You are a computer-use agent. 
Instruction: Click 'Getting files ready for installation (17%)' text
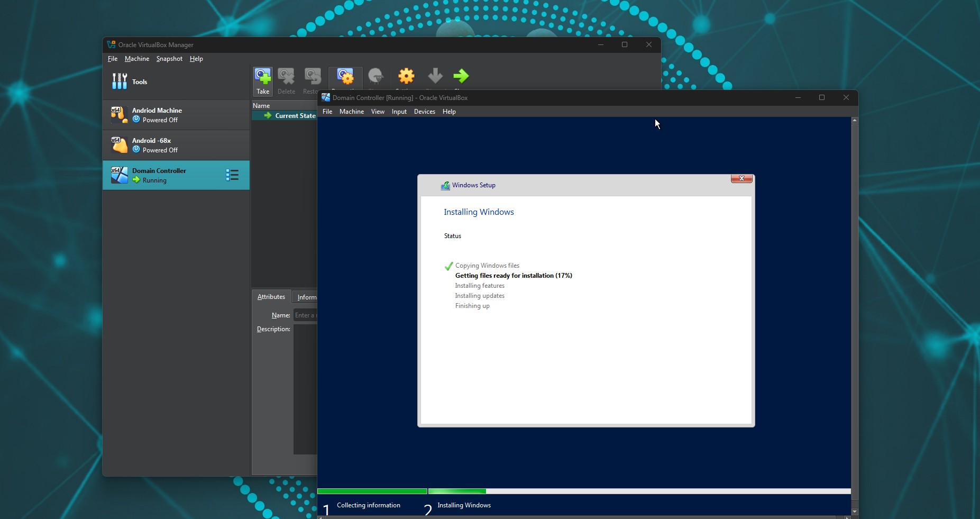pyautogui.click(x=514, y=276)
